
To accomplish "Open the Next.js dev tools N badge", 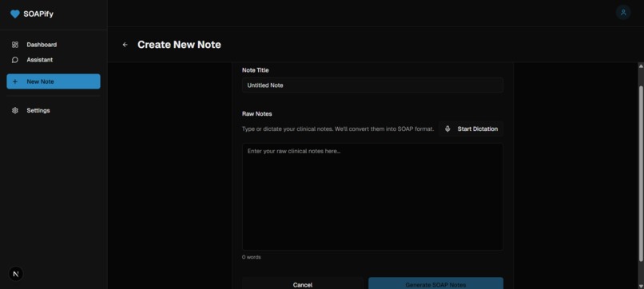I will [16, 274].
